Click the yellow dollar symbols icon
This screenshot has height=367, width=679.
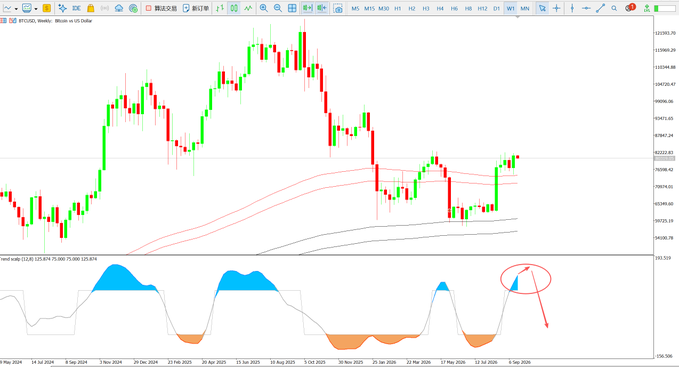[47, 8]
